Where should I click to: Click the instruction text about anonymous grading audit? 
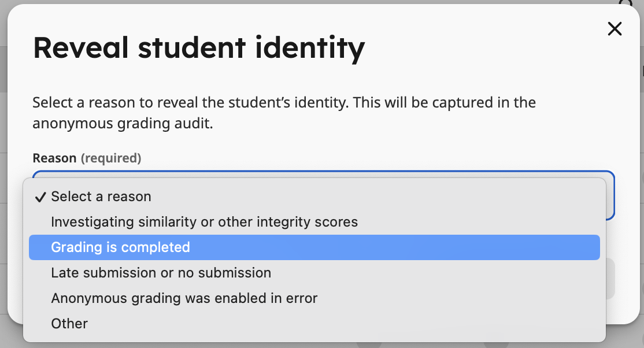(x=283, y=113)
